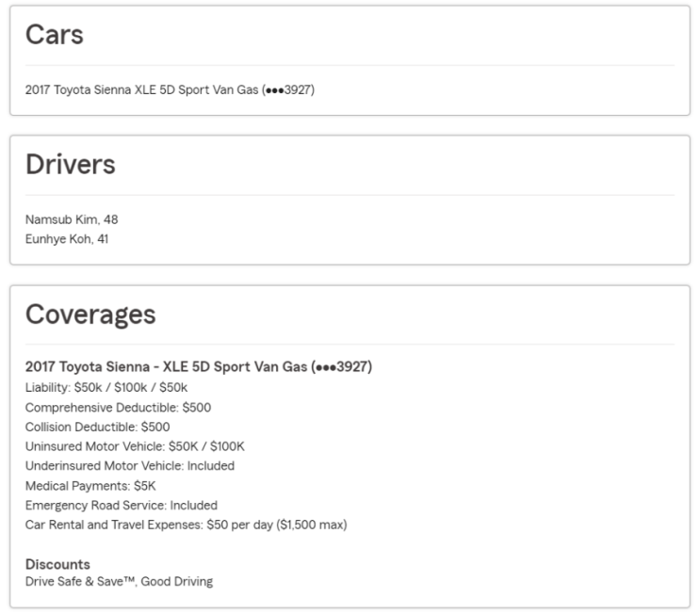Select driver Namsub Kim
This screenshot has width=700, height=614.
[72, 219]
